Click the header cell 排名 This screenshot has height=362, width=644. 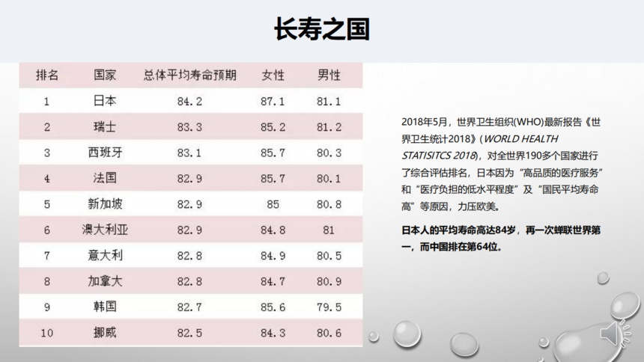pyautogui.click(x=47, y=75)
